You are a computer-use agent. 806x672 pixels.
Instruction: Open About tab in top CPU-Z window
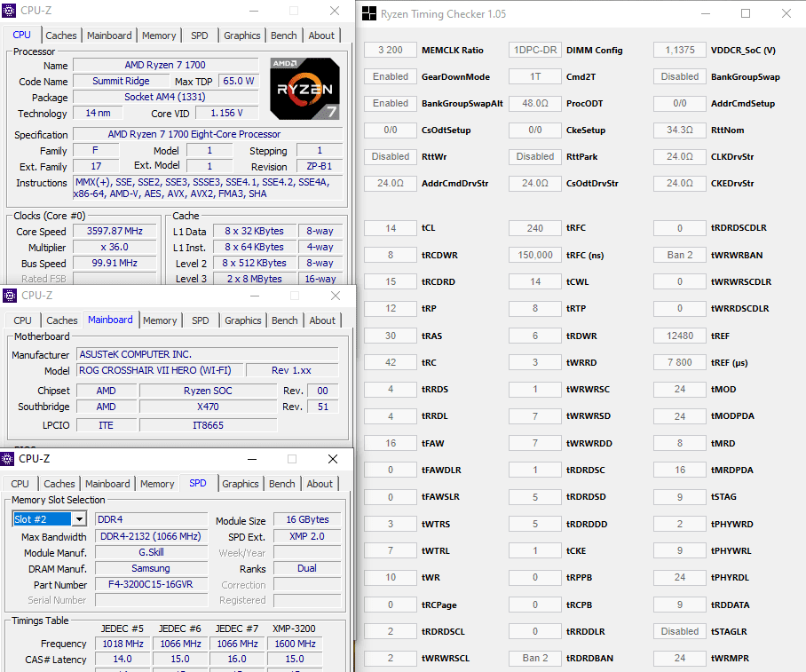[321, 36]
